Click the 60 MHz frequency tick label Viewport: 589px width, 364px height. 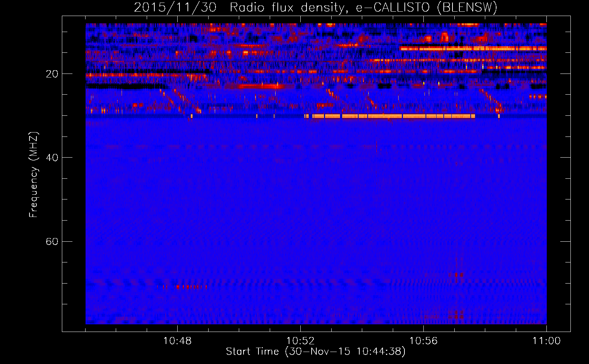(x=52, y=241)
